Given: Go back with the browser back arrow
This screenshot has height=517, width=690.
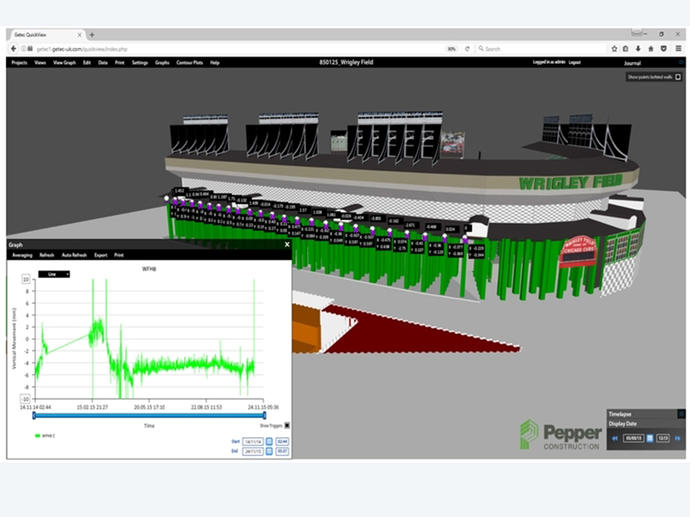Looking at the screenshot, I should 13,48.
